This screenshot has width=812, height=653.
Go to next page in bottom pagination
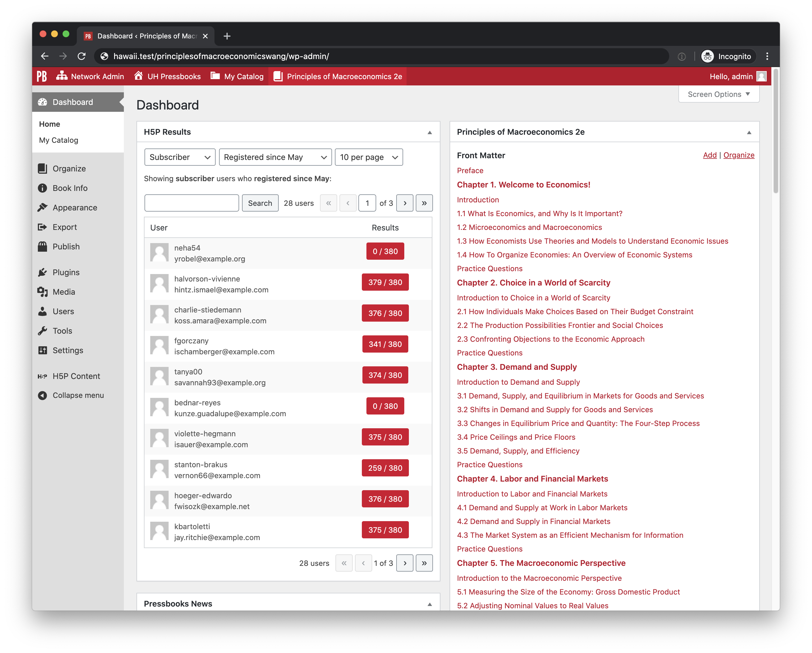[x=405, y=563]
